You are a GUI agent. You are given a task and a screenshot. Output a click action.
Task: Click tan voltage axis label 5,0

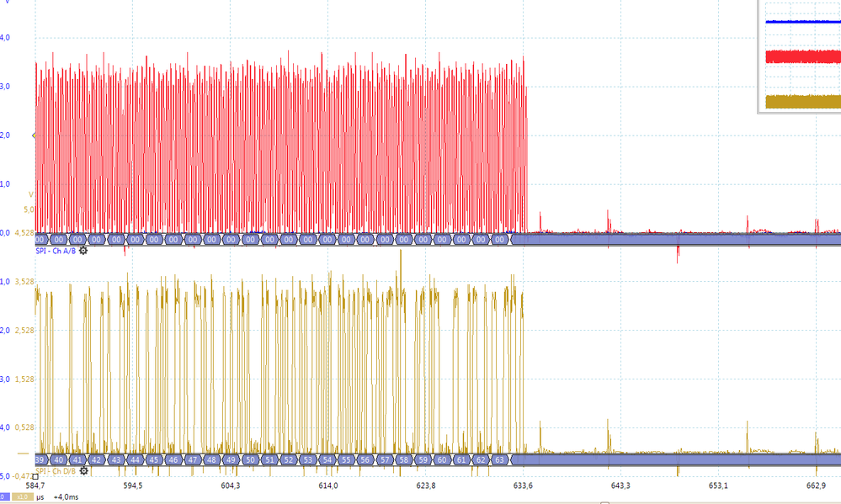[29, 210]
